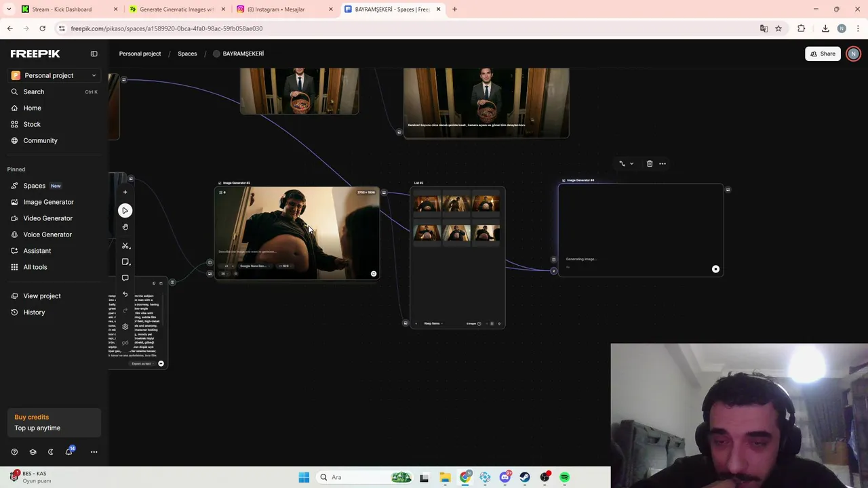
Task: Select the sticky note tool
Action: pyautogui.click(x=125, y=262)
